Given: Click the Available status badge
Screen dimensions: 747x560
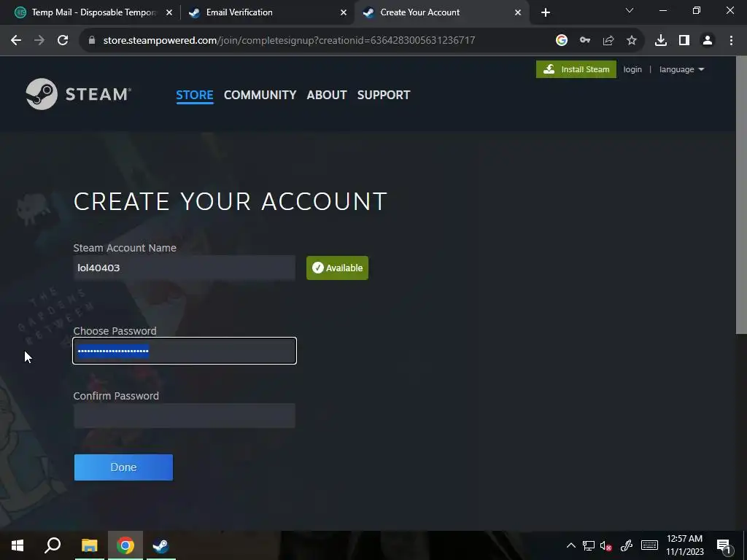Looking at the screenshot, I should (x=337, y=268).
